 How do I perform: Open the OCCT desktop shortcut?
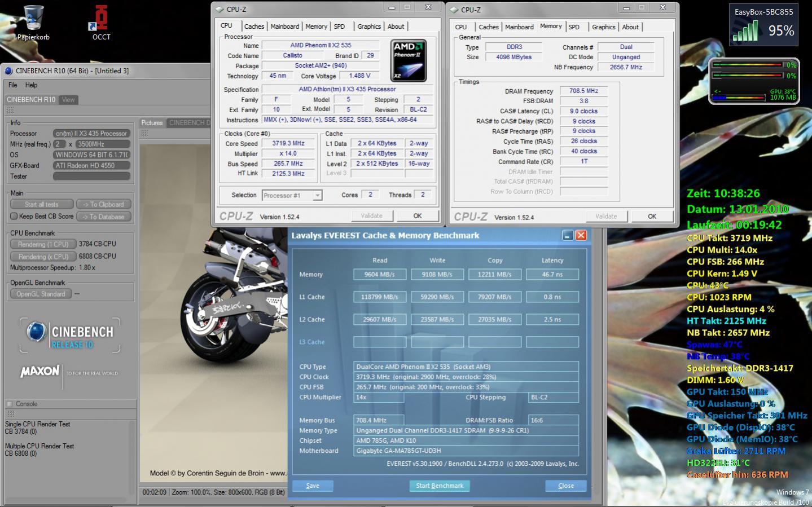(x=101, y=23)
